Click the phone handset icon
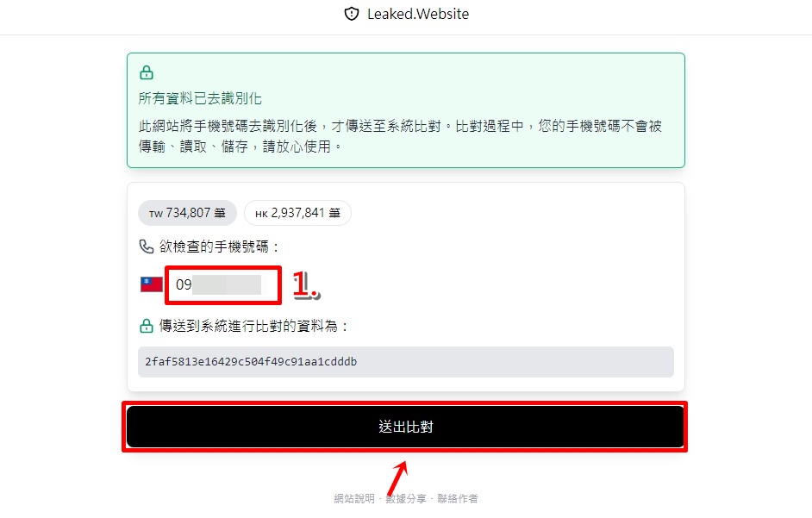Viewport: 812px width, 518px height. 147,247
